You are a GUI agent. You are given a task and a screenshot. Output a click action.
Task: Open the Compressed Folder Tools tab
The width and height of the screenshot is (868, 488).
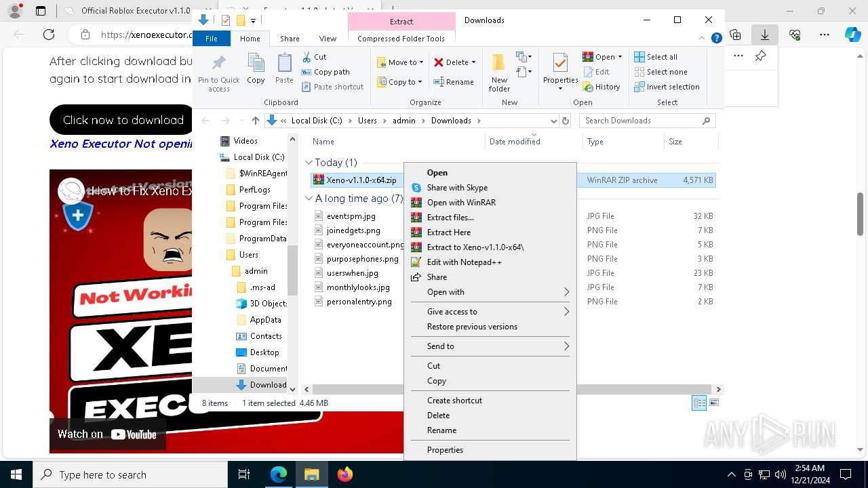tap(401, 39)
